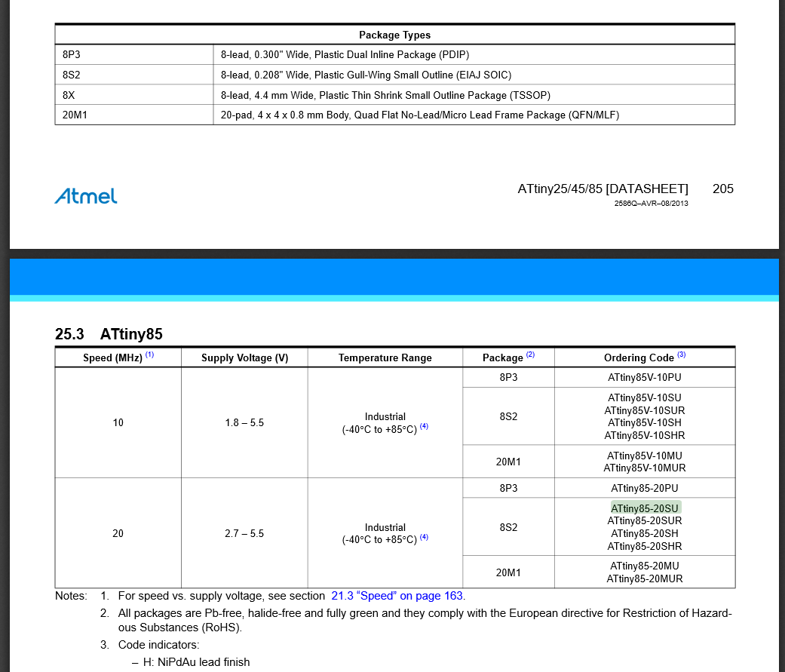Click 20M1 in the Package Types table
The image size is (785, 672).
[x=75, y=115]
